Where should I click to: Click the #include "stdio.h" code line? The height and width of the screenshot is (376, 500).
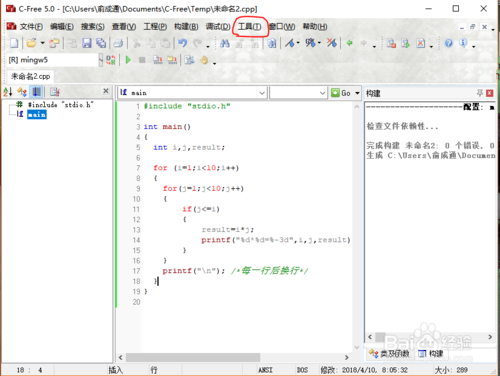[x=187, y=106]
